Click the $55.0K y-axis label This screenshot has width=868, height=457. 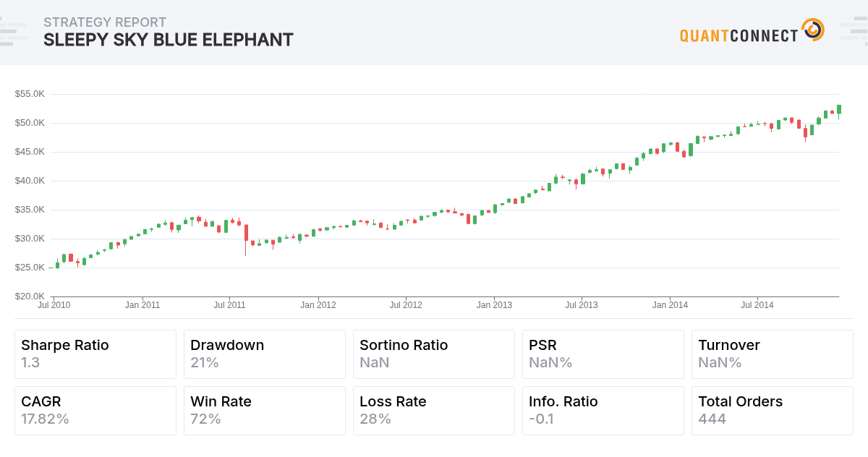pyautogui.click(x=30, y=94)
